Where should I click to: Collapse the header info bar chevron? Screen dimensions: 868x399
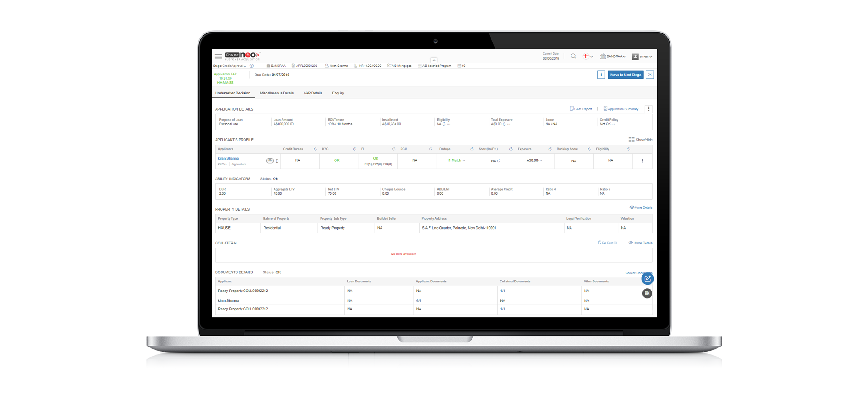(x=434, y=60)
